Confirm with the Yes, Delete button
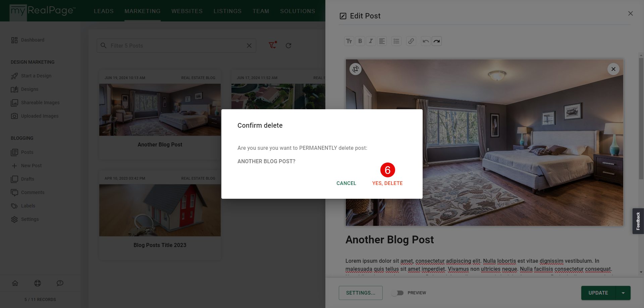The width and height of the screenshot is (644, 308). 387,183
